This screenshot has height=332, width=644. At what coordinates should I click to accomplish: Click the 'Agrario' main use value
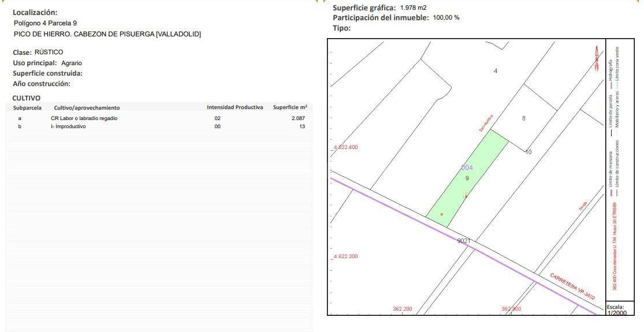[x=72, y=63]
